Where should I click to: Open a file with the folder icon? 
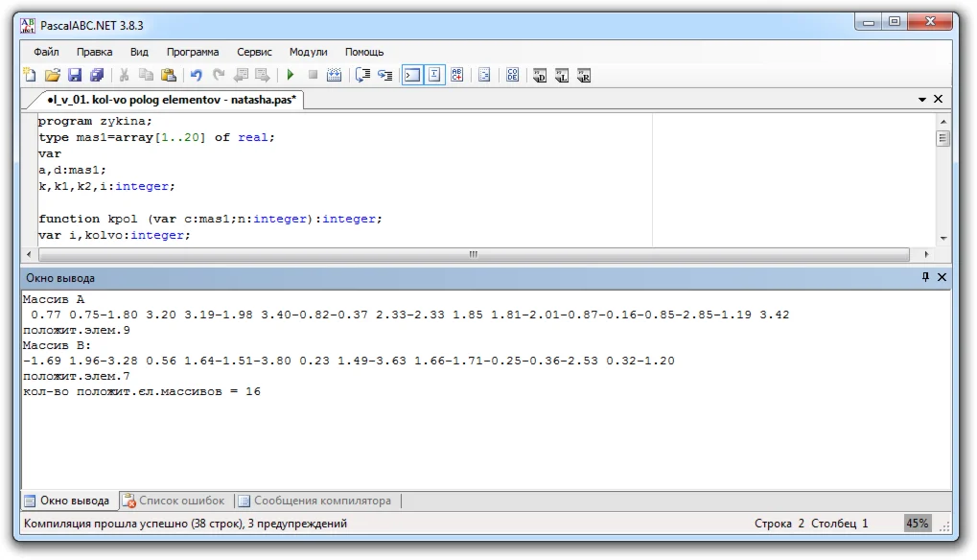pos(53,75)
